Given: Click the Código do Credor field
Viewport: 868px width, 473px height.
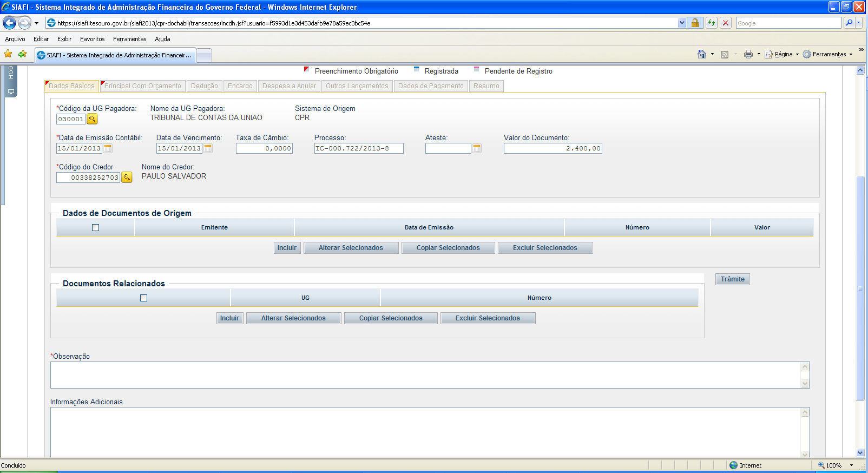Looking at the screenshot, I should click(88, 178).
